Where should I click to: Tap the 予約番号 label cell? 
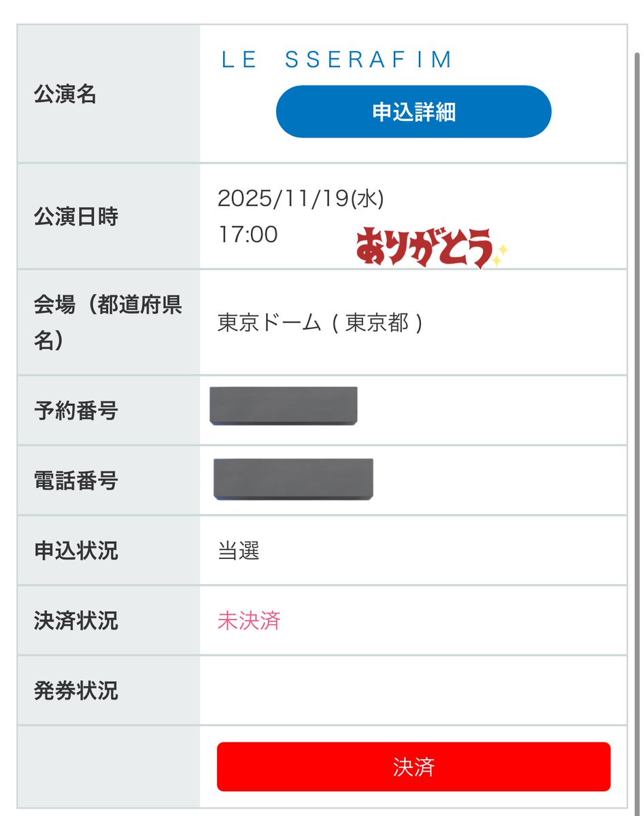[x=108, y=411]
